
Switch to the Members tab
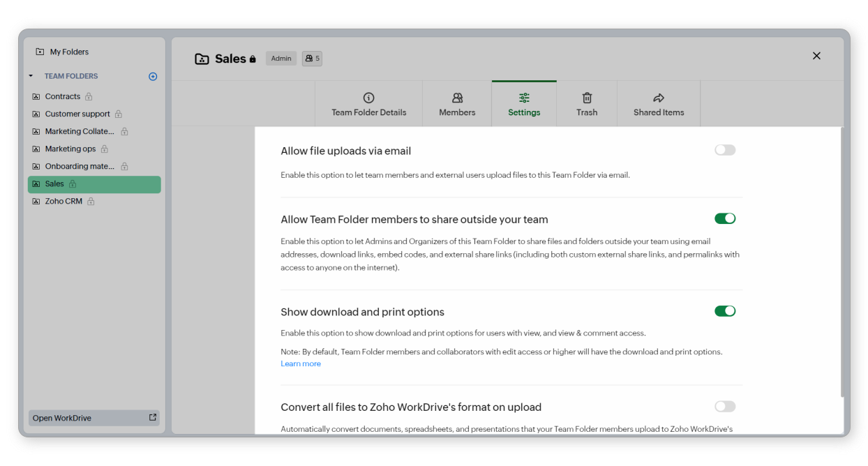[457, 104]
